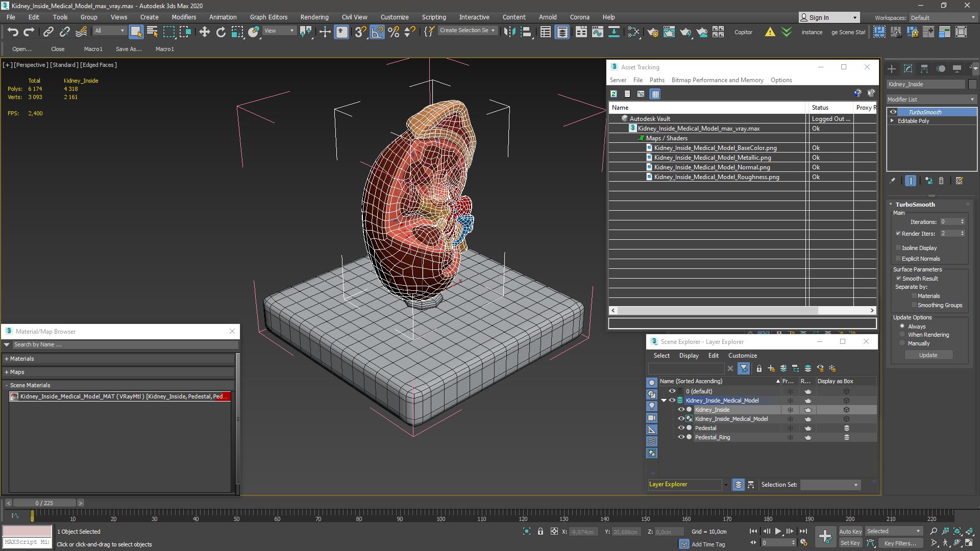
Task: Toggle Smooth Result checkbox in TurboSmooth
Action: 898,278
